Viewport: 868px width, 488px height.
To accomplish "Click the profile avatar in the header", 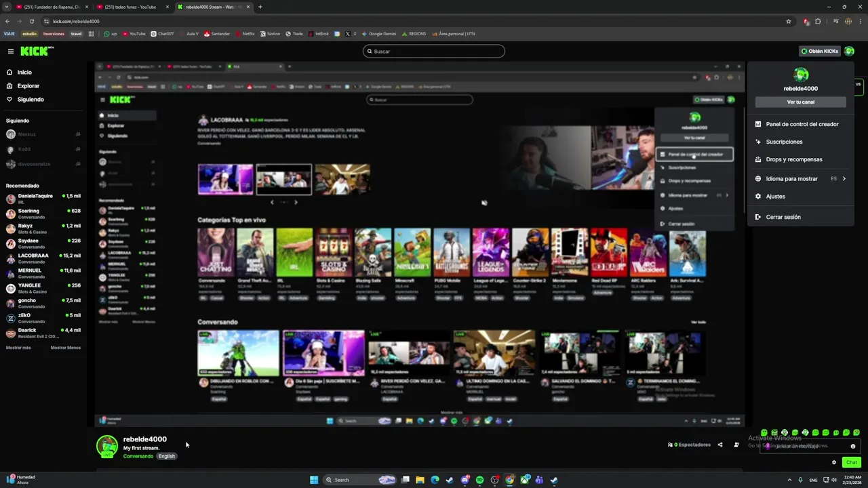I will point(849,52).
